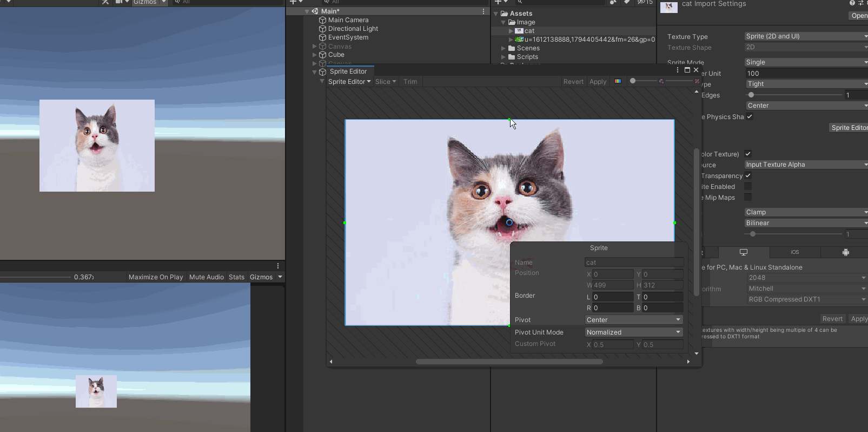
Task: Toggle Alpha Is Transparency checkbox
Action: click(748, 175)
